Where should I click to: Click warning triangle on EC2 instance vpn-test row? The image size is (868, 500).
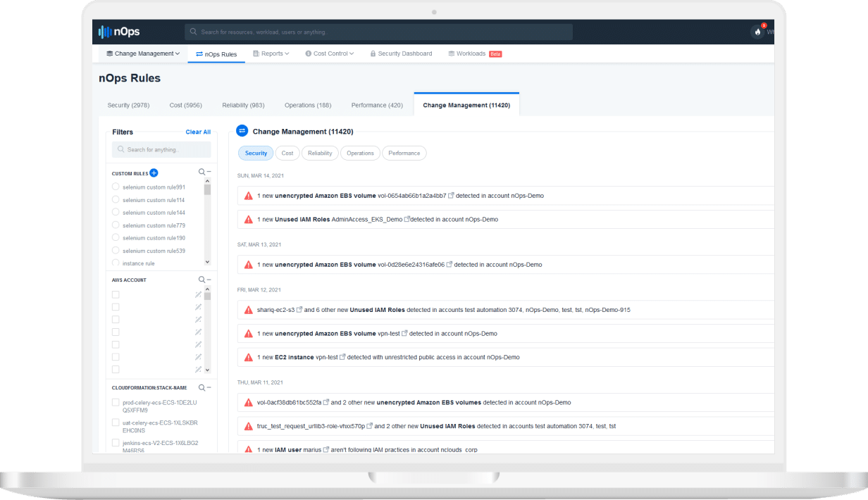pyautogui.click(x=248, y=357)
